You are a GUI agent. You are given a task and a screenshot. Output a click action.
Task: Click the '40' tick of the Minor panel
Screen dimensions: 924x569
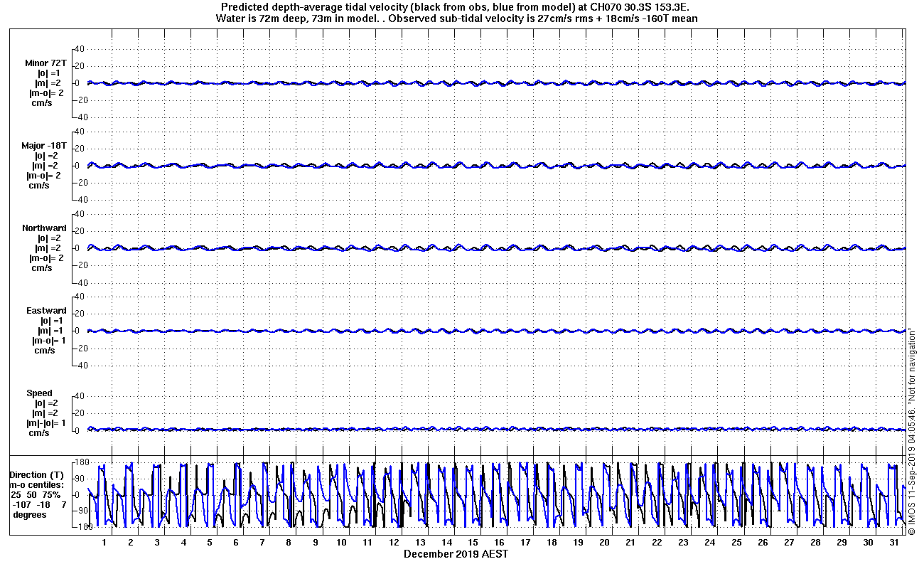(x=80, y=49)
